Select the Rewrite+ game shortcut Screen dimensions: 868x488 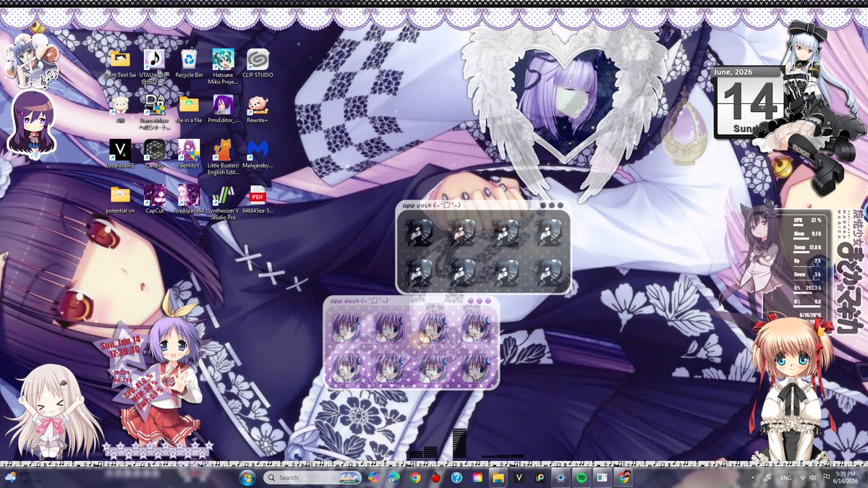click(x=258, y=109)
